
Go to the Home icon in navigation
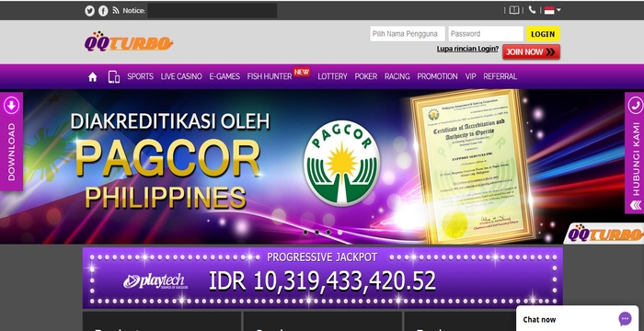point(92,77)
